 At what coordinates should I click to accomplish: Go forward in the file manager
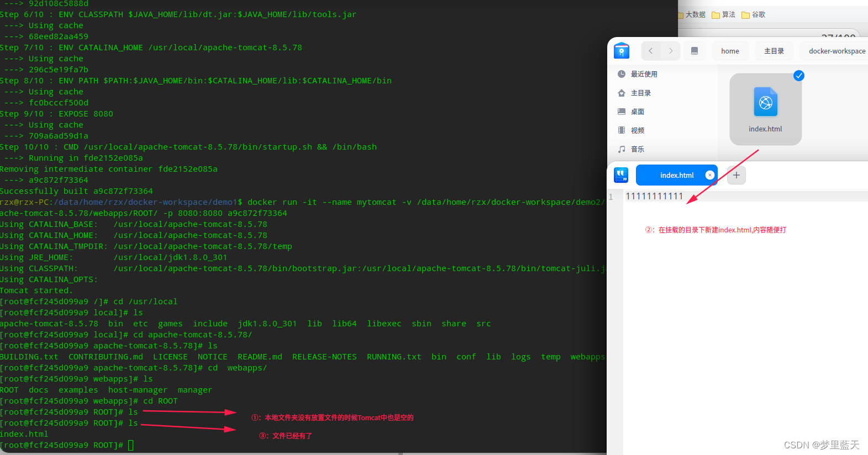(x=671, y=51)
